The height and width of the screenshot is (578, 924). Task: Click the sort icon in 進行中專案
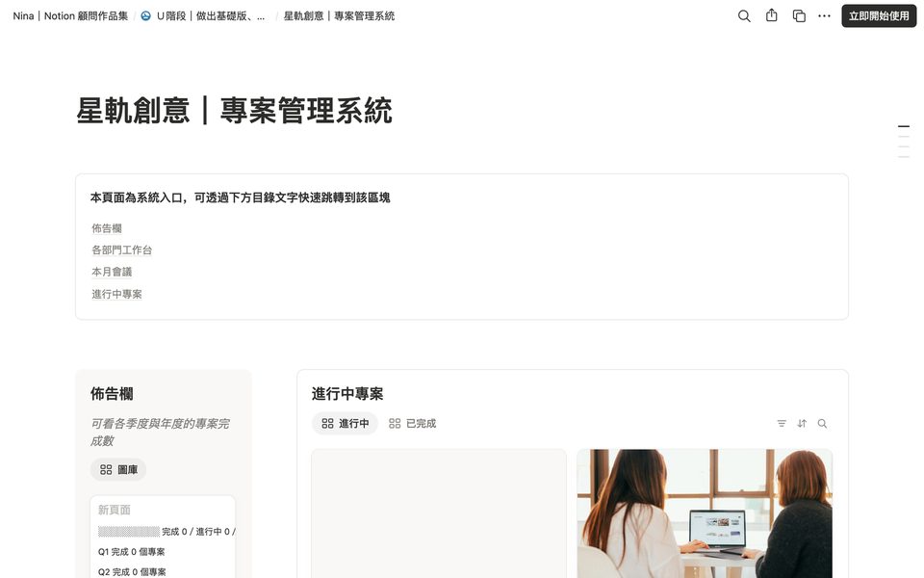tap(802, 424)
